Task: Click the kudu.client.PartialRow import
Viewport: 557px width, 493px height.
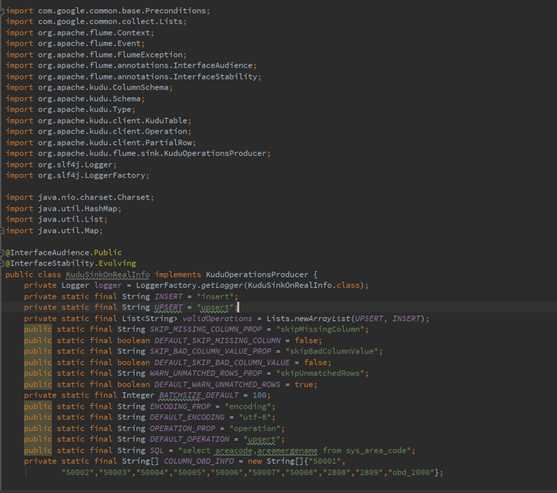Action: click(x=101, y=142)
